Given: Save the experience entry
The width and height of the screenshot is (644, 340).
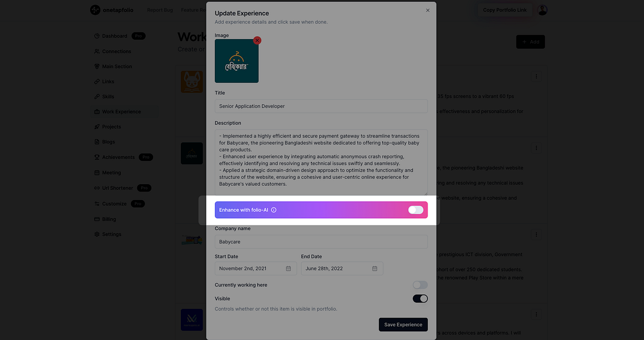Looking at the screenshot, I should coord(403,324).
